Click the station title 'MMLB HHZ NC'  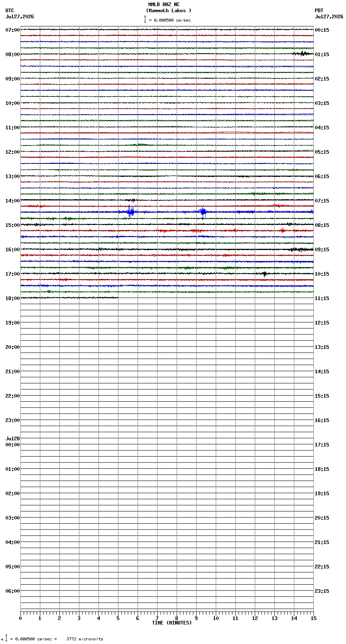(164, 4)
